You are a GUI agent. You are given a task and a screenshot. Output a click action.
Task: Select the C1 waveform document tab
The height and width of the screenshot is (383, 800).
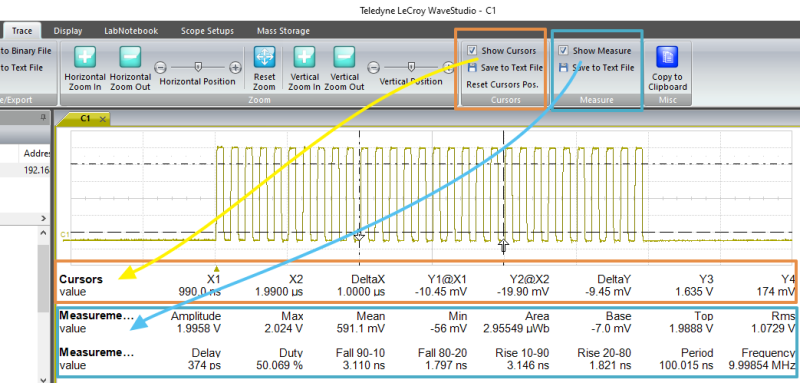85,118
